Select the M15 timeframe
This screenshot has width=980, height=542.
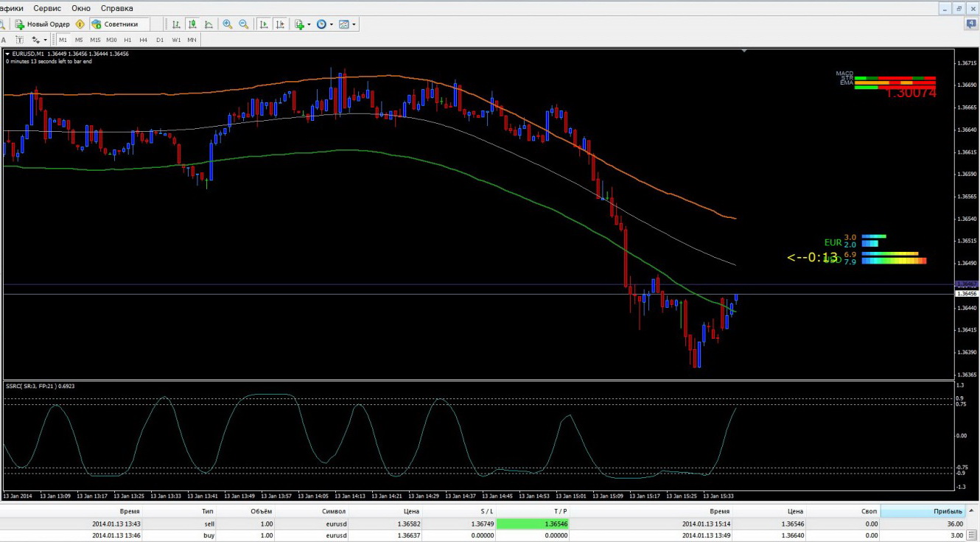pos(95,40)
